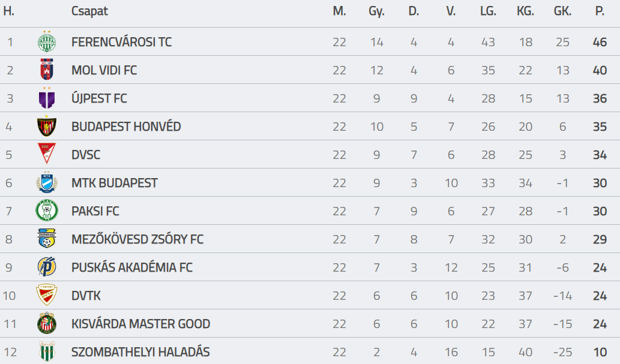Click the BUDAPEST HONVÉD team name
Screen dimensions: 620x364
pos(126,127)
